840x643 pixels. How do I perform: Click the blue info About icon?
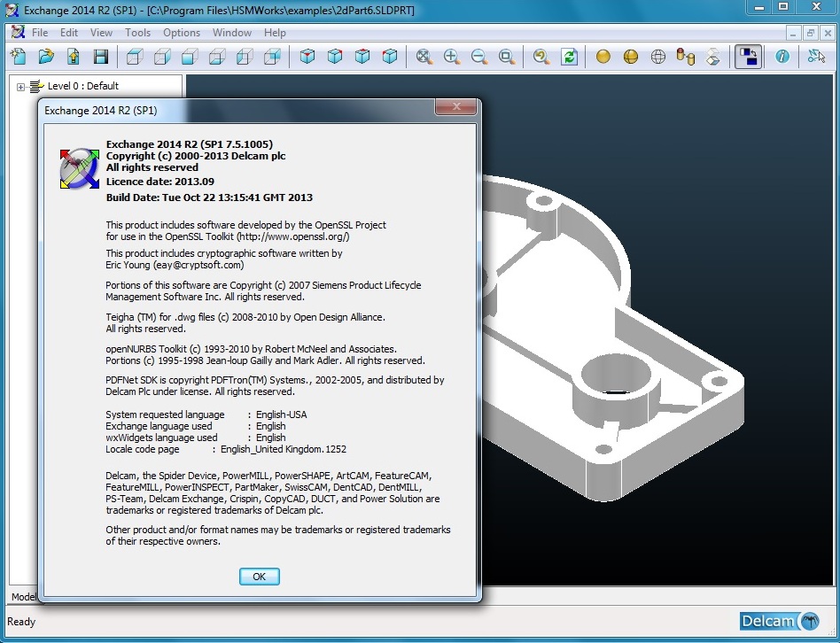coord(782,57)
